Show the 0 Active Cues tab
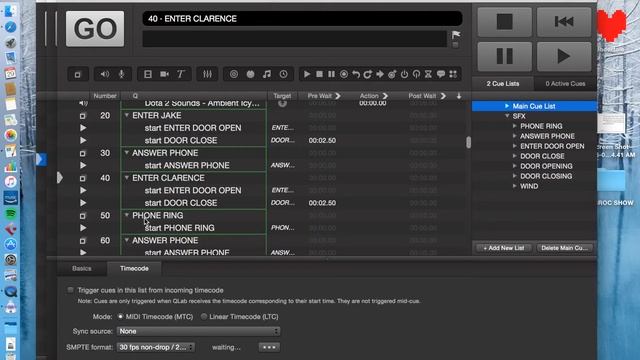The height and width of the screenshot is (360, 640). tap(565, 84)
